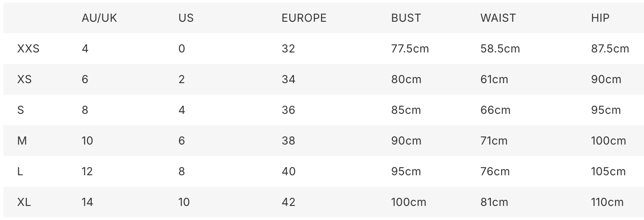Click the XXS size row label

[28, 49]
